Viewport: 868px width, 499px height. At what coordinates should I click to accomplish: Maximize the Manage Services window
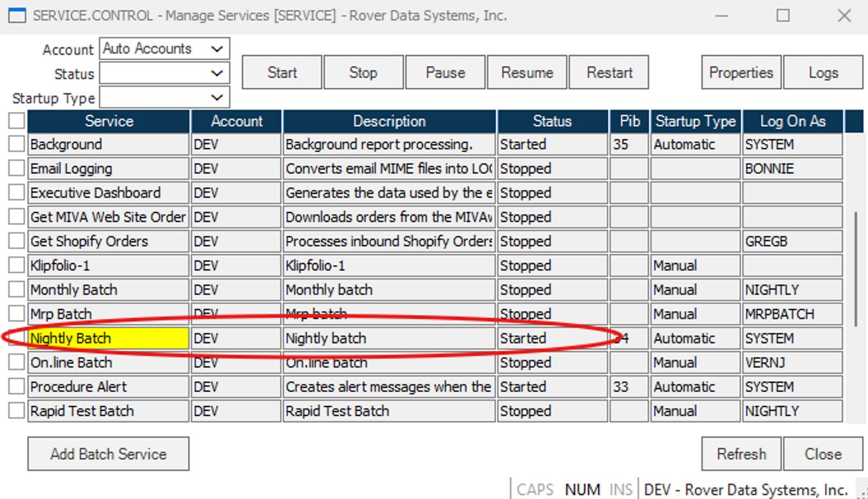(783, 15)
